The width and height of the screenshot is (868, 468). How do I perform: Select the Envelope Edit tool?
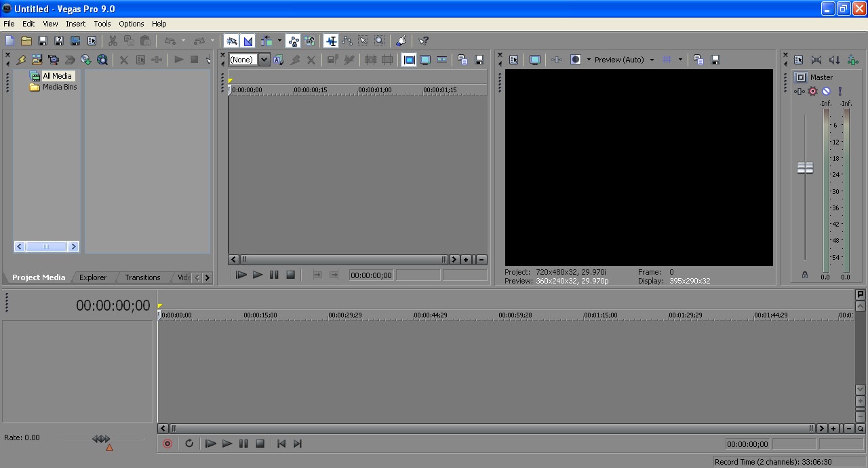tap(347, 41)
